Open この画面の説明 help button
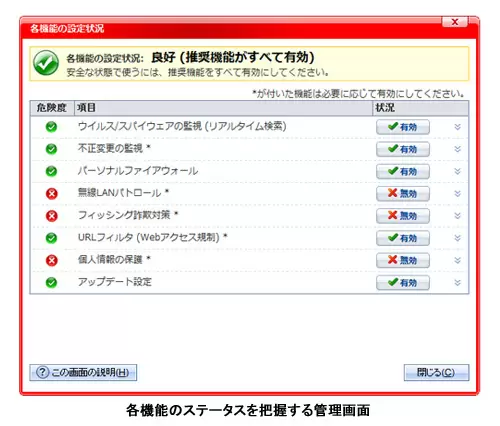This screenshot has width=500, height=426. coord(83,372)
